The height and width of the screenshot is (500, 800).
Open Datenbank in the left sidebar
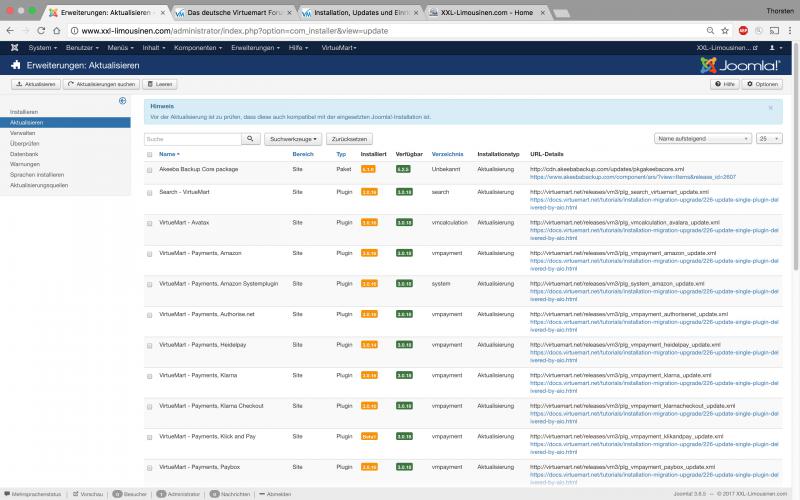click(24, 154)
